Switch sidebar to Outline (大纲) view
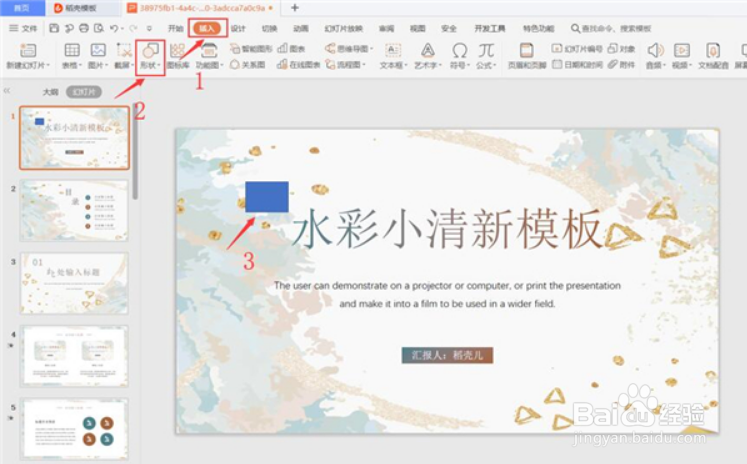The height and width of the screenshot is (464, 747). tap(50, 92)
